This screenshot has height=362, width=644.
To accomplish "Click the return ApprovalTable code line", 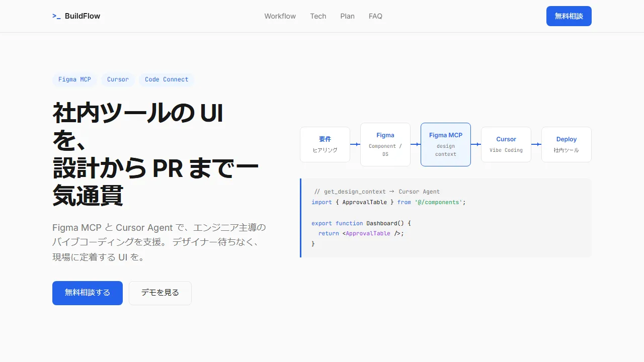I will [361, 233].
